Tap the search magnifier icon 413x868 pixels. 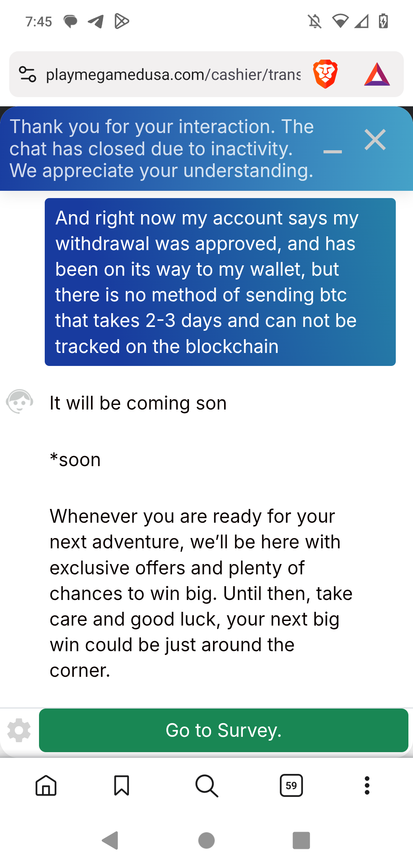[206, 786]
